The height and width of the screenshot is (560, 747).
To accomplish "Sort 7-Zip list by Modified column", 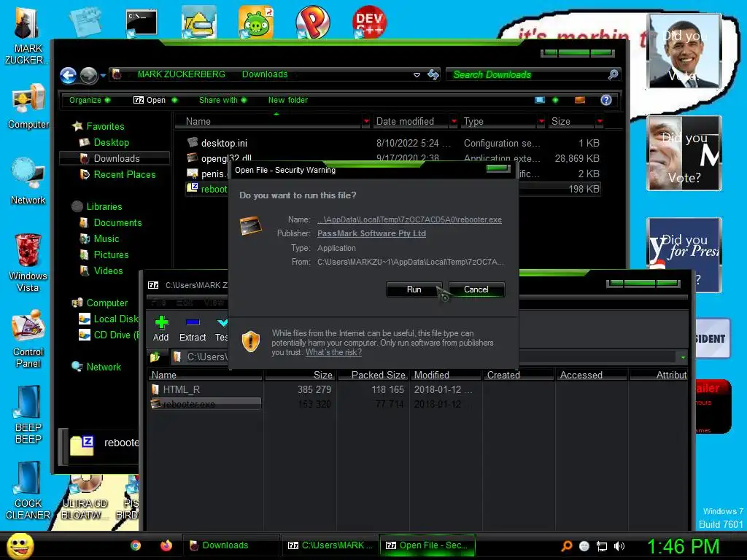I will pyautogui.click(x=446, y=376).
